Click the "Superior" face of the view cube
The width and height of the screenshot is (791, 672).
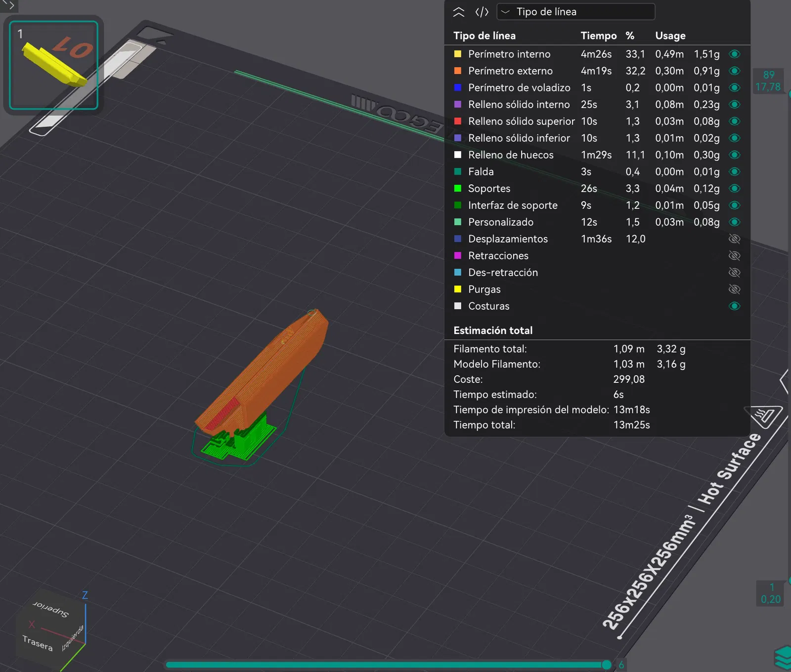(x=51, y=609)
